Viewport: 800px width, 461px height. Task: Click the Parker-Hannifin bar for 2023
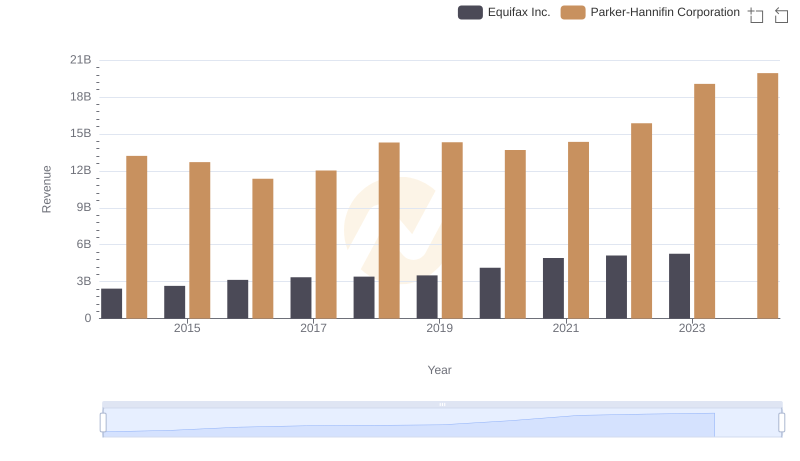coord(705,201)
